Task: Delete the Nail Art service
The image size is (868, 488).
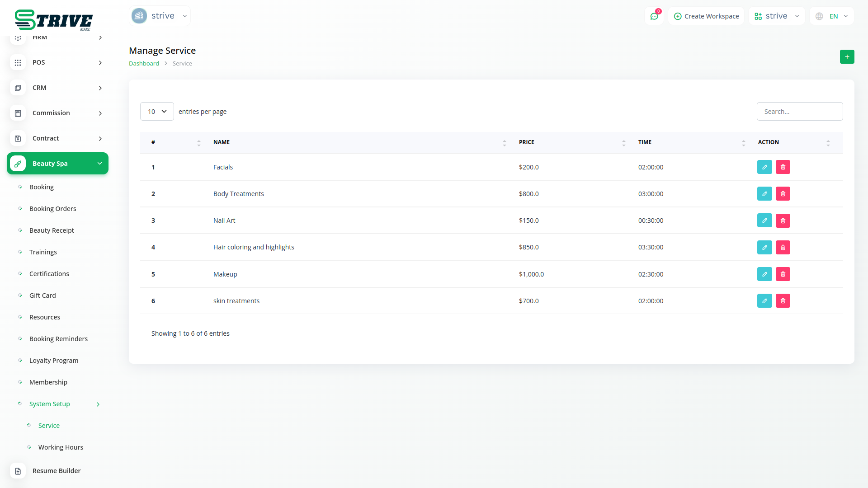Action: tap(783, 221)
